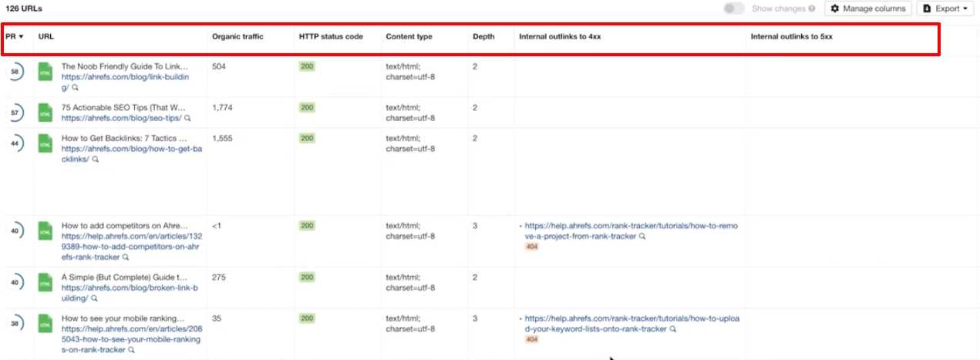Sort by the PR column arrow

click(21, 36)
